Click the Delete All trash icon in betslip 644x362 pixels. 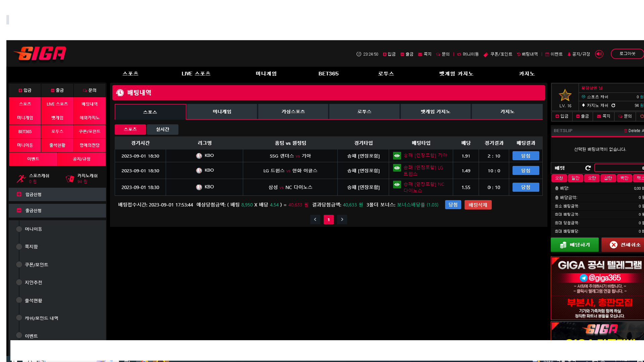tap(626, 131)
